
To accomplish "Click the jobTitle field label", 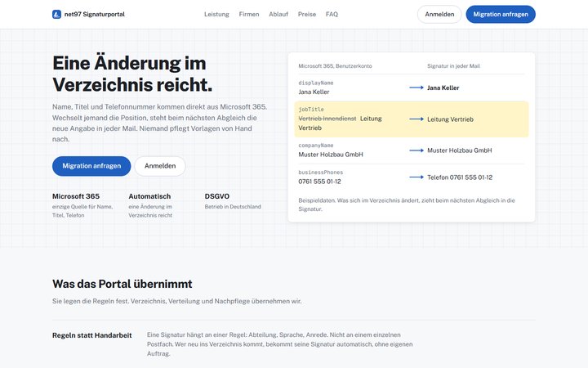I will pos(311,110).
